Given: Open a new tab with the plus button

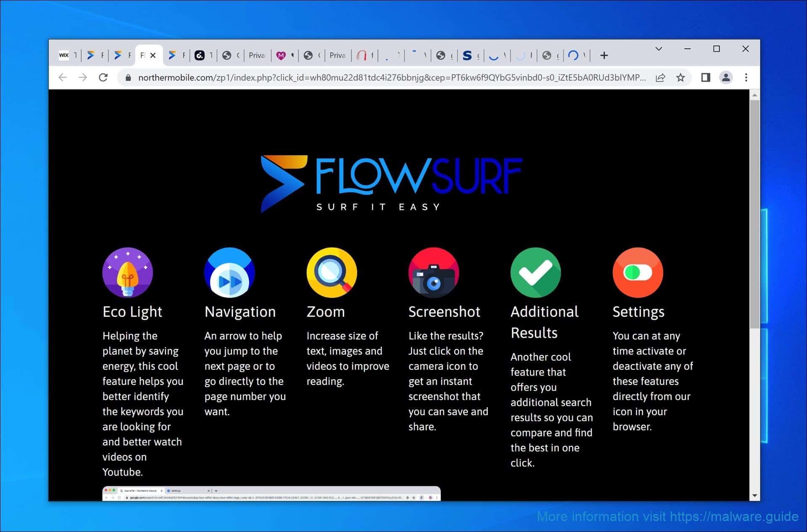Looking at the screenshot, I should [x=604, y=55].
